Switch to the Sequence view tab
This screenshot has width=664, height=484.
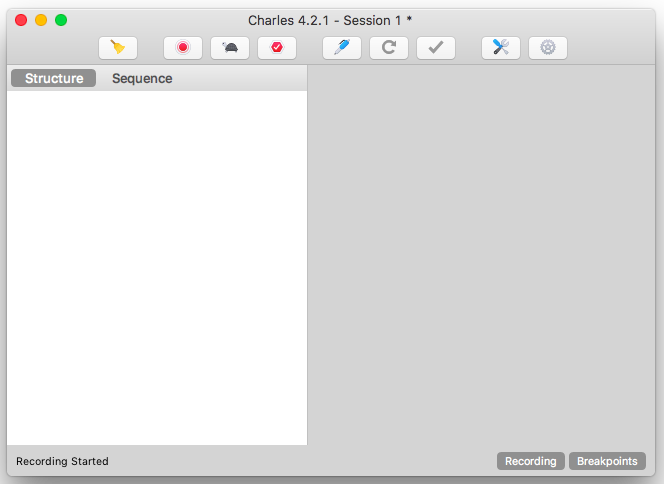142,78
